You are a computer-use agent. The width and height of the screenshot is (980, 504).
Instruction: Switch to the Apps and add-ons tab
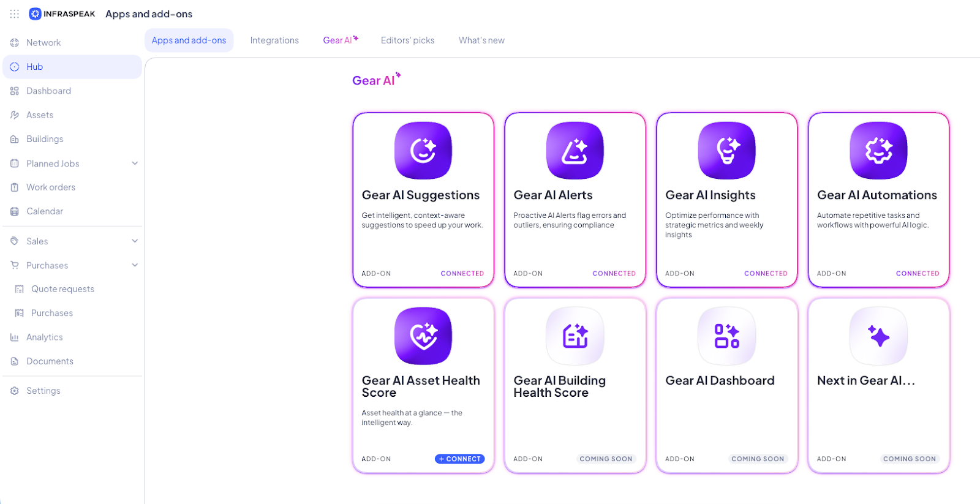point(189,40)
